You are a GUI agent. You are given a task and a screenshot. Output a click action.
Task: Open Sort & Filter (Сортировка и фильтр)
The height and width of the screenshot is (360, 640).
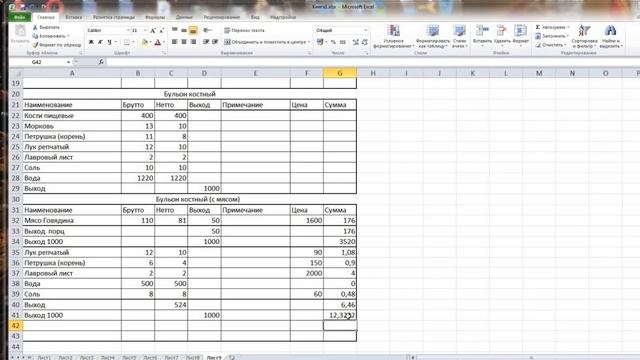(x=584, y=36)
